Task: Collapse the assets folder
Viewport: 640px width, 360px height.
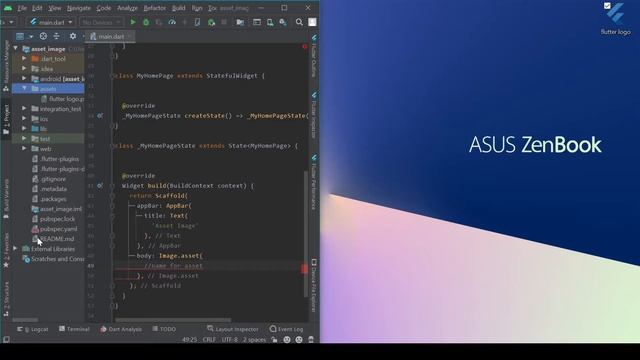Action: (24, 88)
